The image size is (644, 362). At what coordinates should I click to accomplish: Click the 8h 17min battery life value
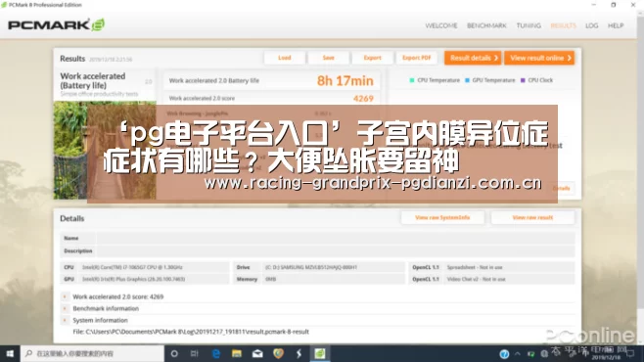point(345,81)
